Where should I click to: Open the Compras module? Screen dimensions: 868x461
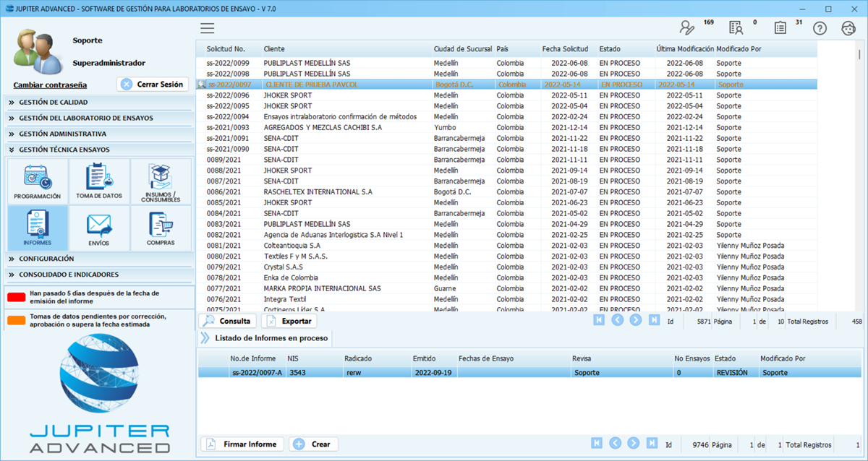[x=161, y=228]
